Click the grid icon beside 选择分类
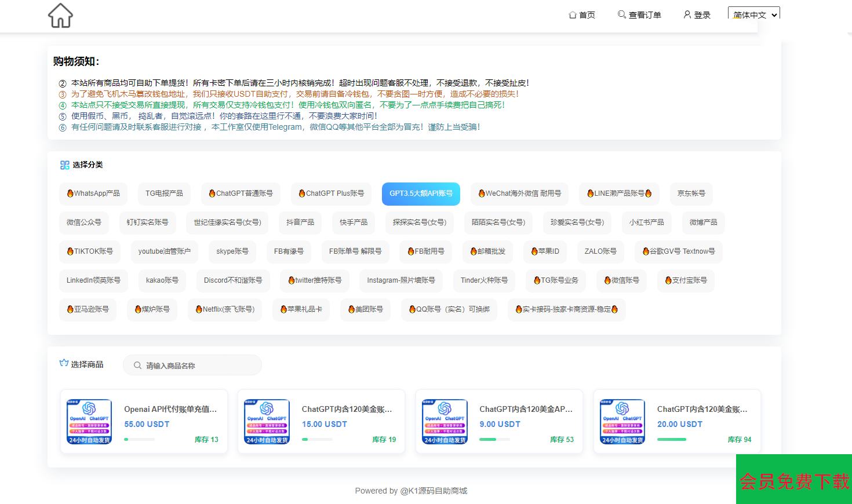Viewport: 852px width, 504px height. click(x=64, y=165)
